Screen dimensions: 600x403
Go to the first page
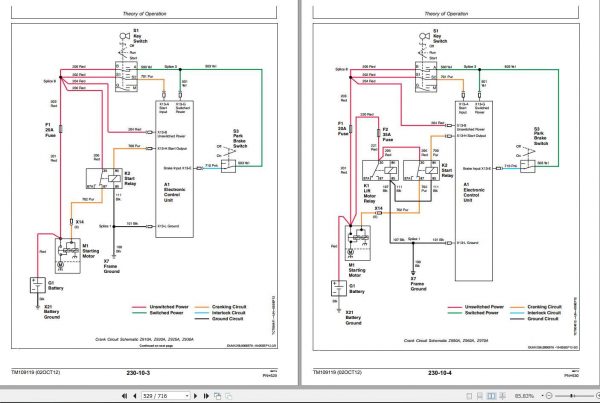124,396
